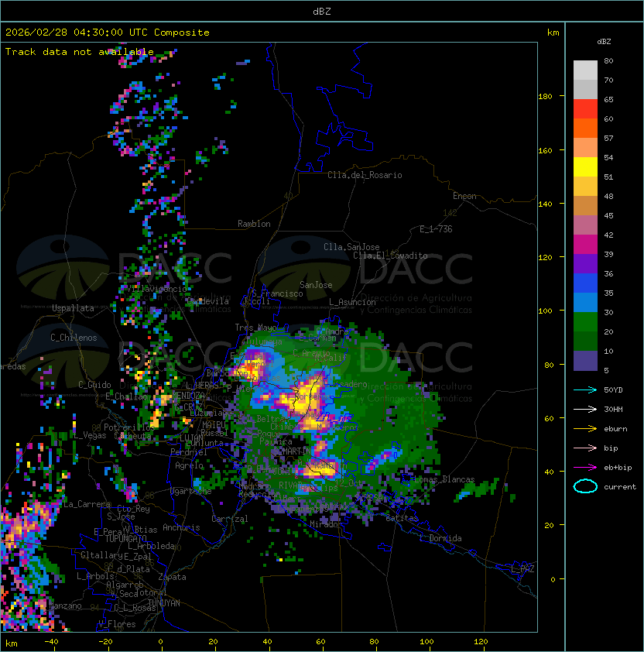Click the slate-purple swatch above 5

coord(585,361)
